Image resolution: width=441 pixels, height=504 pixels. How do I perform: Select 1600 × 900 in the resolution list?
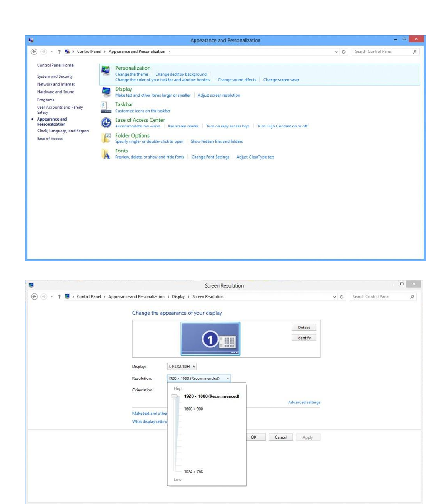[194, 409]
